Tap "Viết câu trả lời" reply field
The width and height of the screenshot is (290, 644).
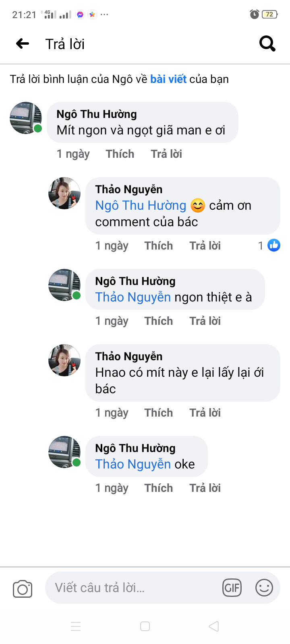[133, 588]
